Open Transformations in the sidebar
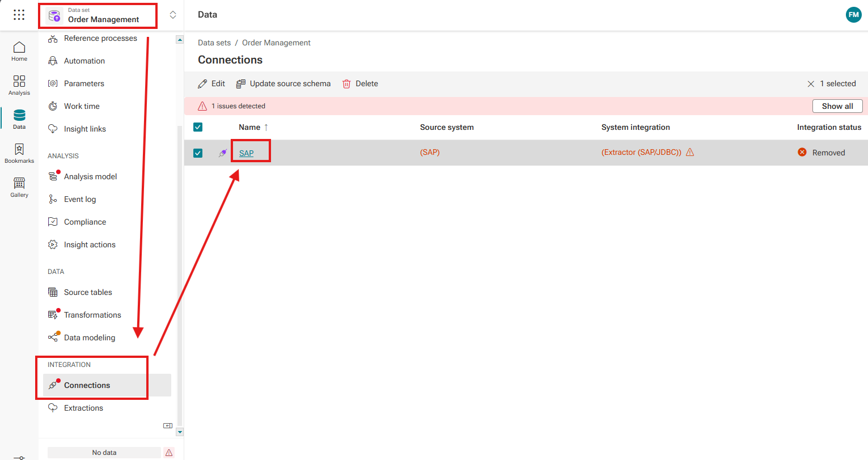Viewport: 868px width, 460px height. pyautogui.click(x=92, y=315)
